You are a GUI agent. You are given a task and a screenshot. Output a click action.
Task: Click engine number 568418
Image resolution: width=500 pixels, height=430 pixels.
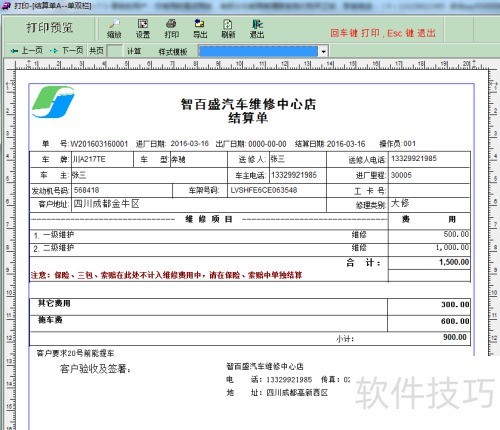87,190
